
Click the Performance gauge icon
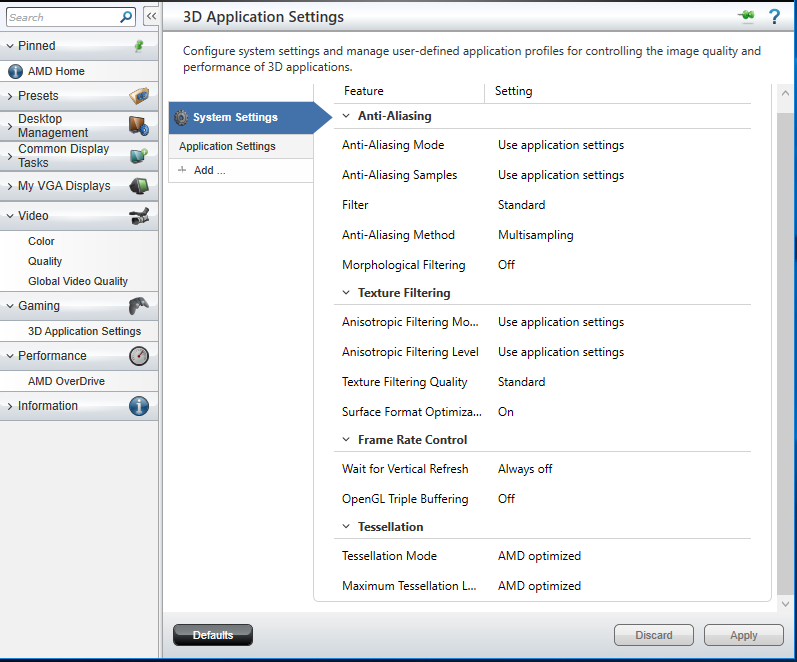point(139,356)
